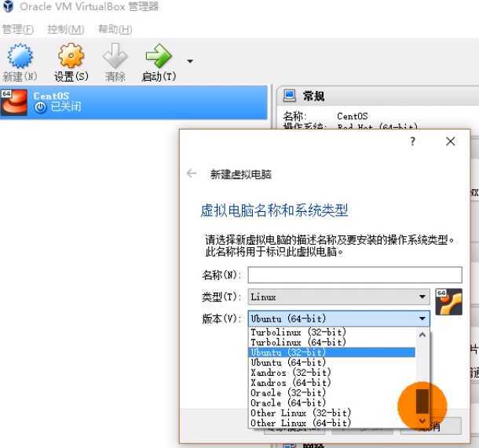Click the General (常规) section monitor icon
479x448 pixels.
(289, 96)
